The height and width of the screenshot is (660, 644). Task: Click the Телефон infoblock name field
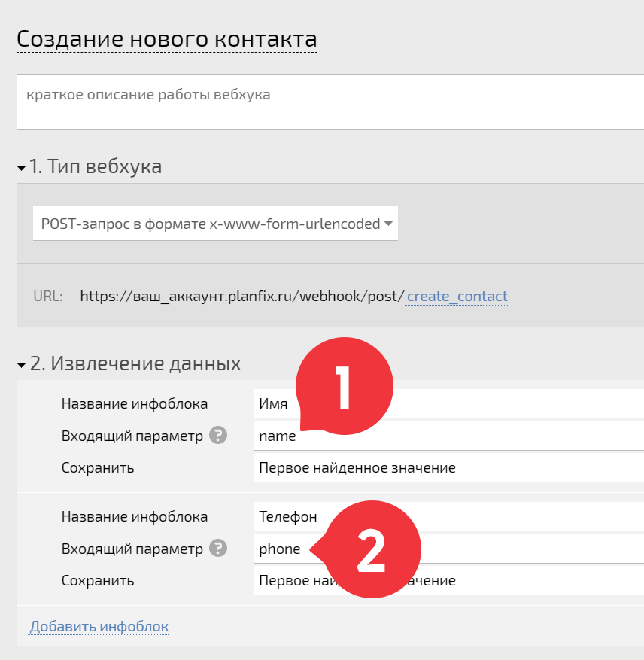click(x=448, y=516)
